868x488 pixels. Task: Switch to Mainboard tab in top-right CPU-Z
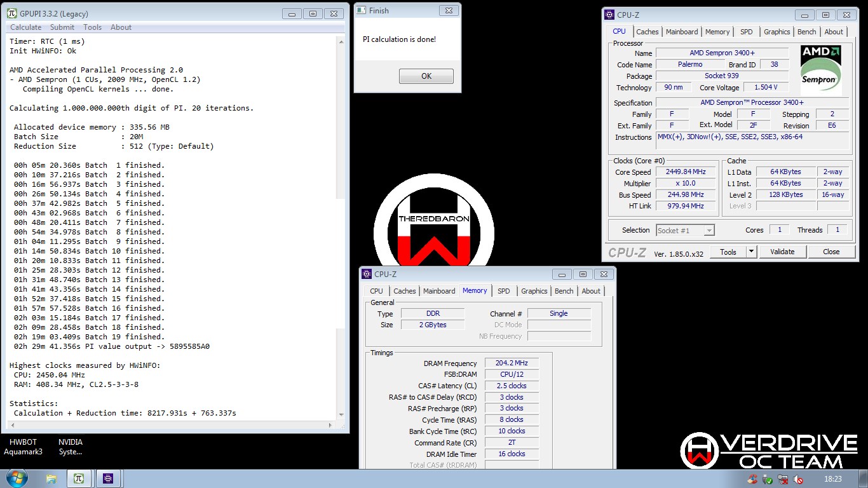point(682,32)
